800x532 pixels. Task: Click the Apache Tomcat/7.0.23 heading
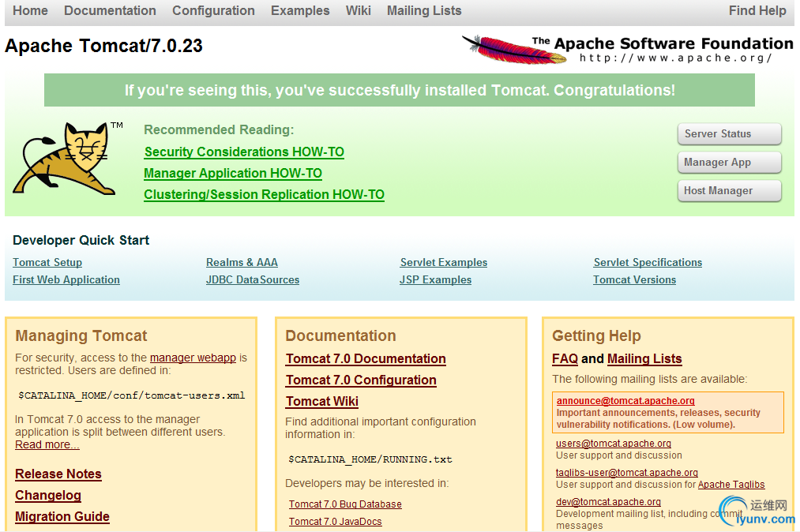tap(103, 46)
